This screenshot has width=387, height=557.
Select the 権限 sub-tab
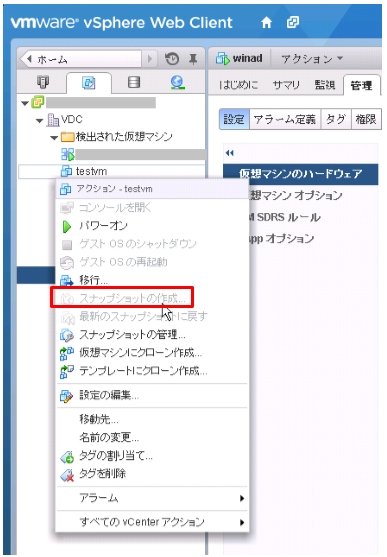click(x=366, y=119)
